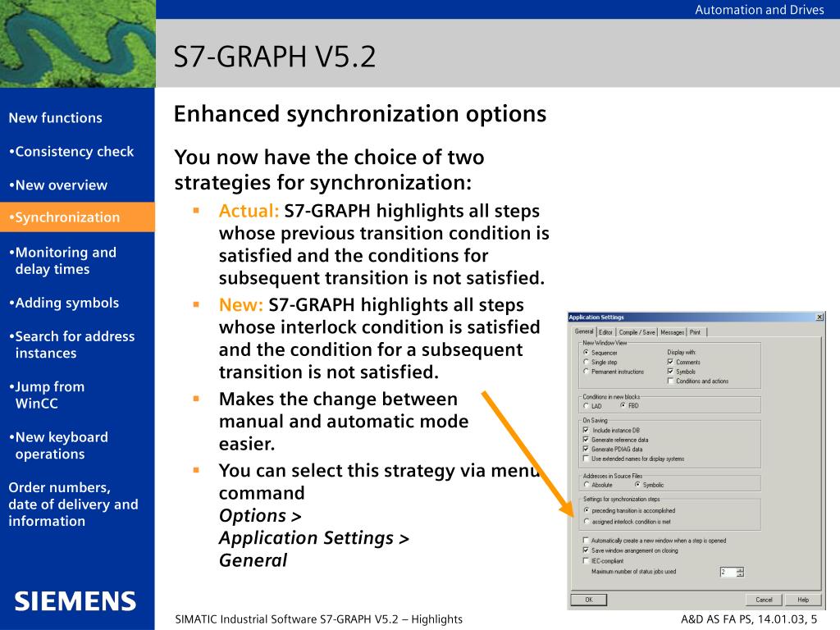Select Symbolic addresses in source files
840x630 pixels.
637,485
